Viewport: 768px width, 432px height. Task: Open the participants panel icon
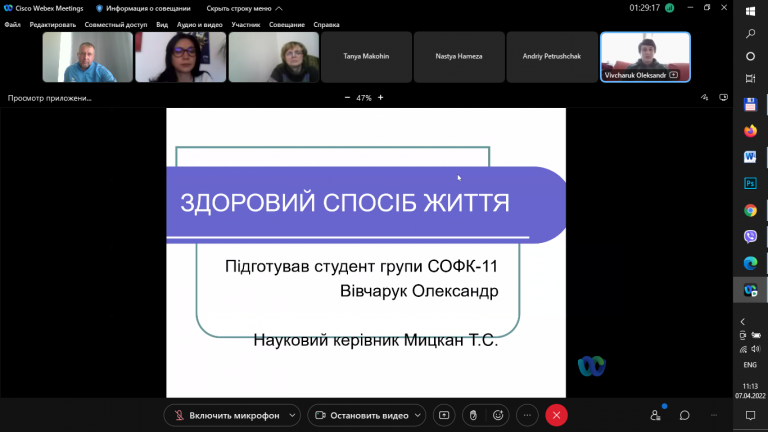pyautogui.click(x=655, y=415)
